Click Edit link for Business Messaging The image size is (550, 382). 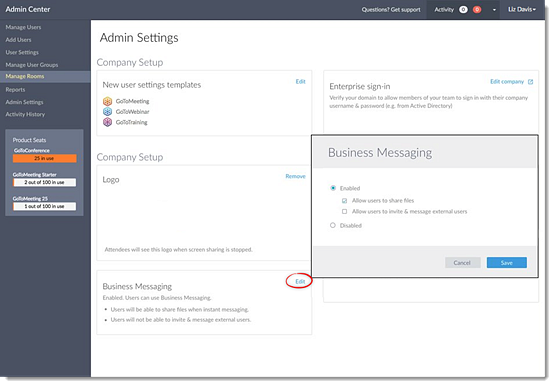(300, 281)
